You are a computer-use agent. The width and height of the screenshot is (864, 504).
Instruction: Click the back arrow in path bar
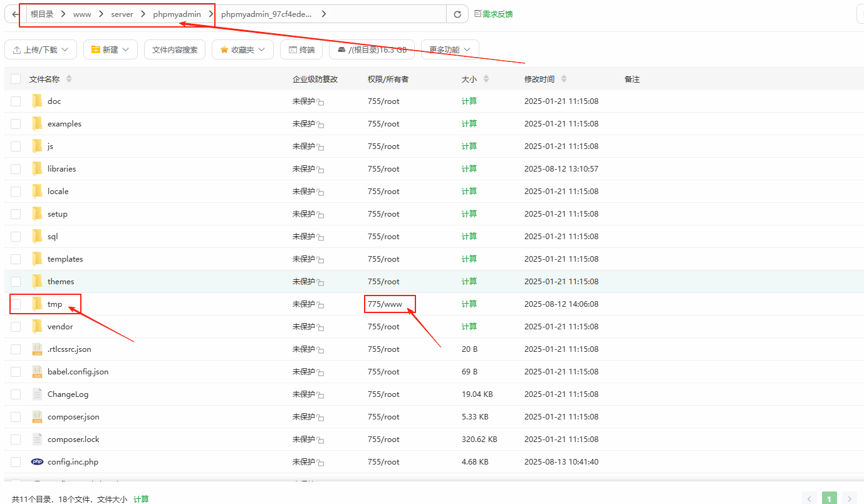(x=15, y=14)
